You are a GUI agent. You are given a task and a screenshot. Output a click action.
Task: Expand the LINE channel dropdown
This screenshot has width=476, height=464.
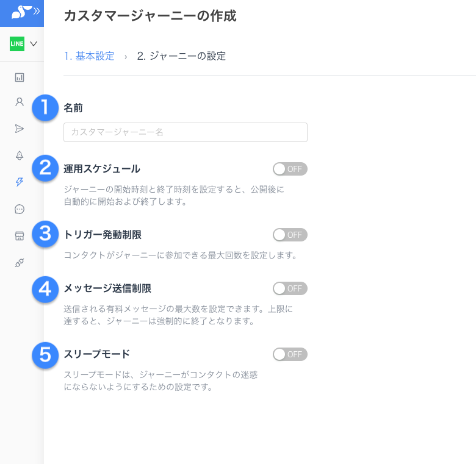pos(34,44)
